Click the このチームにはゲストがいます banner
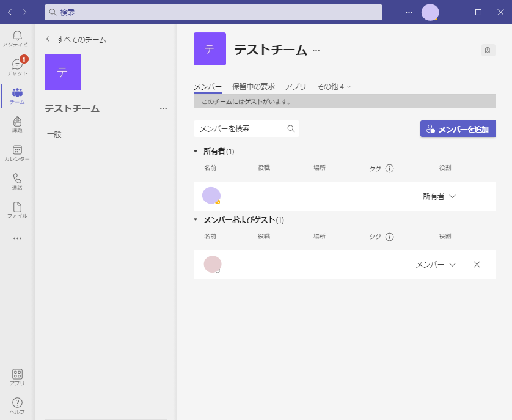This screenshot has height=420, width=512. 345,101
